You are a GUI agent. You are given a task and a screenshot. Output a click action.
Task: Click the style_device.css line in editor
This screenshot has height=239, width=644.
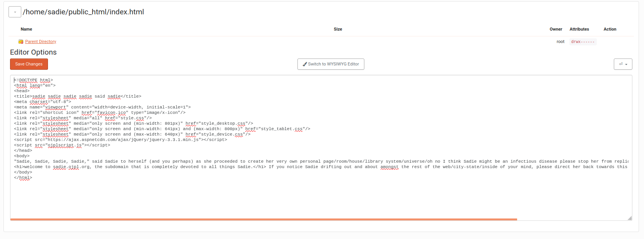click(132, 134)
